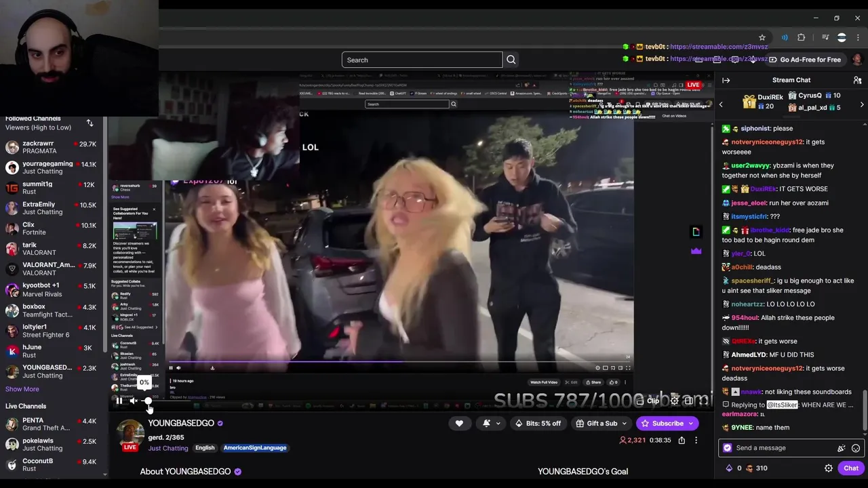Open the Chrome profile avatar

pyautogui.click(x=842, y=37)
